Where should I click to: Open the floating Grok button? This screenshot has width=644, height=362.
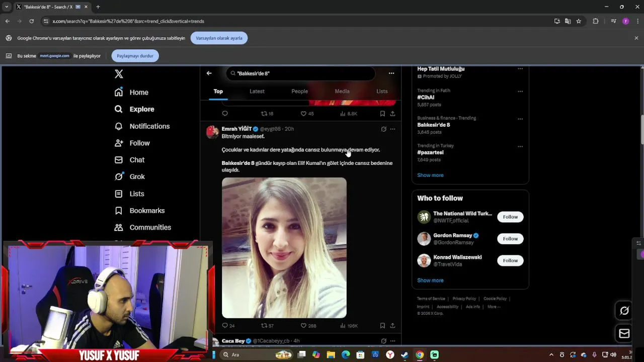pyautogui.click(x=624, y=311)
